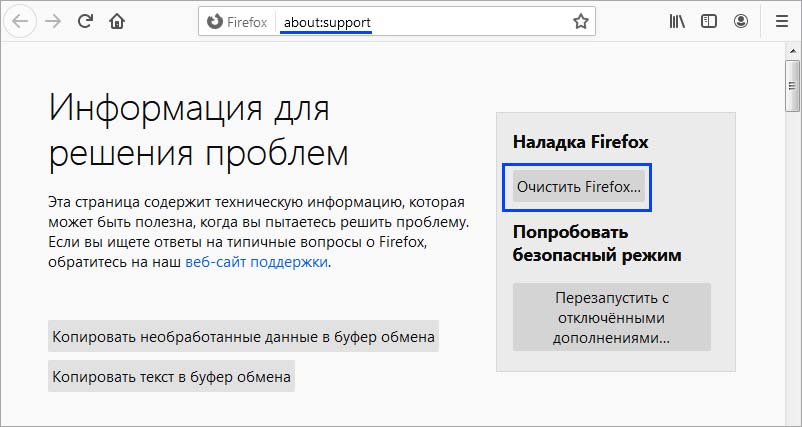This screenshot has height=427, width=802.
Task: Bookmark this page with the star icon
Action: pyautogui.click(x=581, y=21)
